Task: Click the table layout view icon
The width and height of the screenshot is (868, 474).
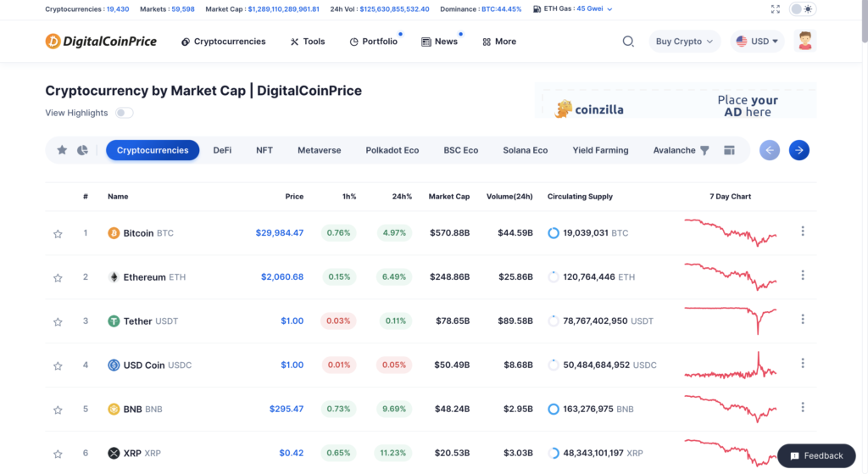Action: click(728, 150)
